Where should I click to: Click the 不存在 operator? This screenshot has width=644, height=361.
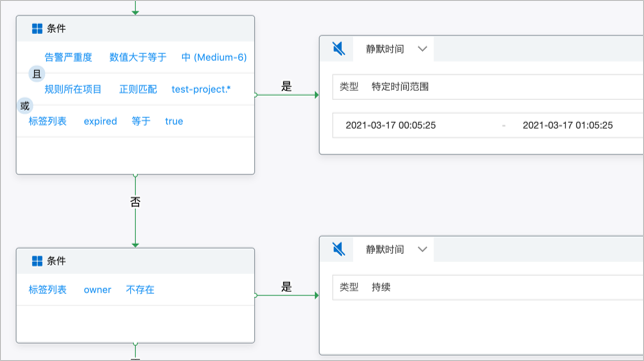coord(140,290)
